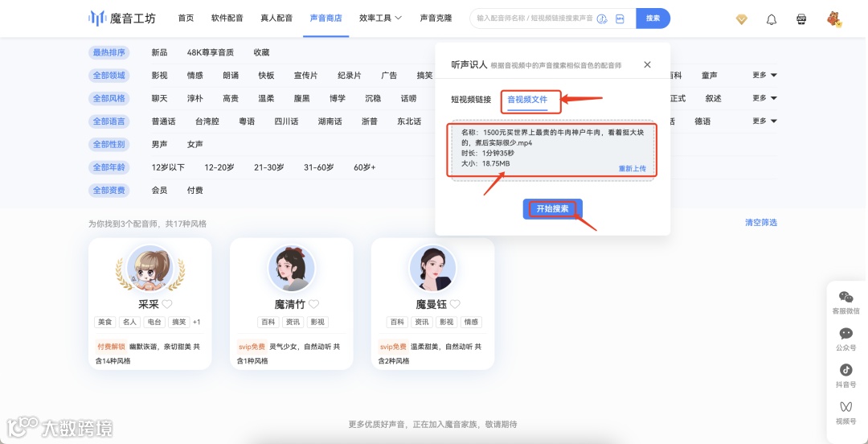Viewport: 868px width, 444px height.
Task: Select the 全部资费 filter pill
Action: [x=109, y=190]
